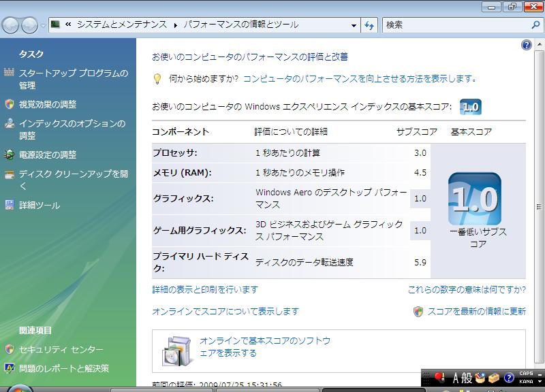
Task: Open IME pad icon in language bar
Action: pyautogui.click(x=480, y=378)
